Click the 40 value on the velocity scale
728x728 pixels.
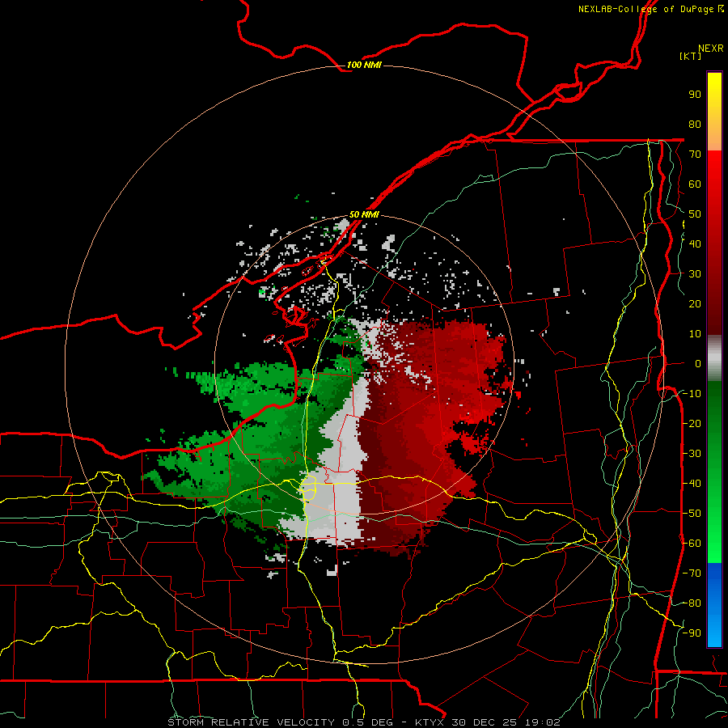click(695, 243)
